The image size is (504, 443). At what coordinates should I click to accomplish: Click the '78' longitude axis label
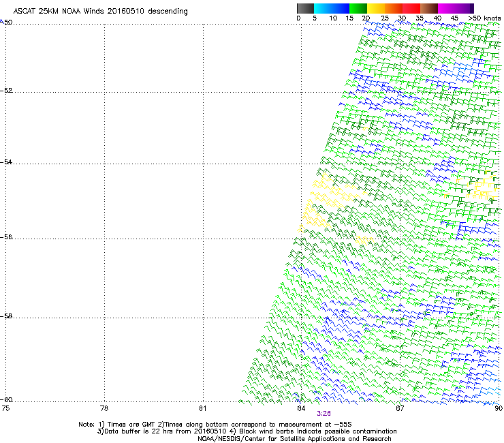[104, 408]
